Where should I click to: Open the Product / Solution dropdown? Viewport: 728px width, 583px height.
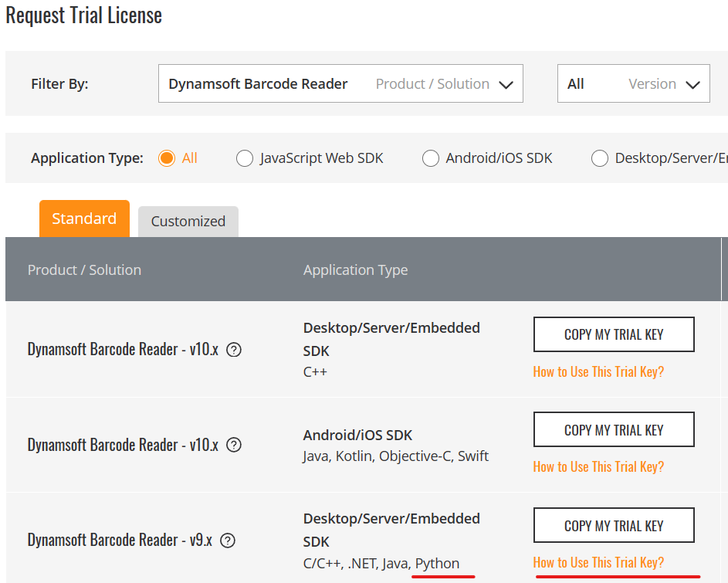tap(340, 84)
